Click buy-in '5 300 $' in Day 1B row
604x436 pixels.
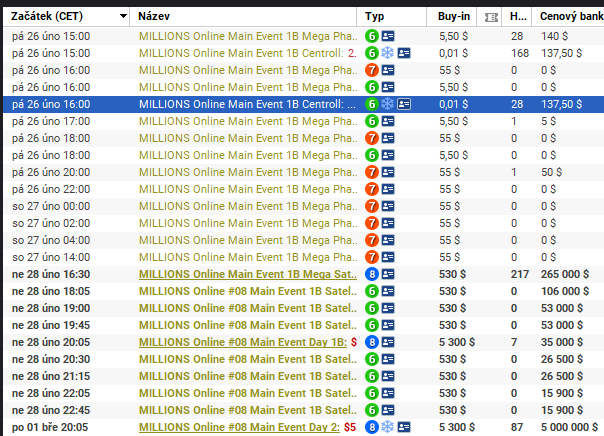click(457, 342)
